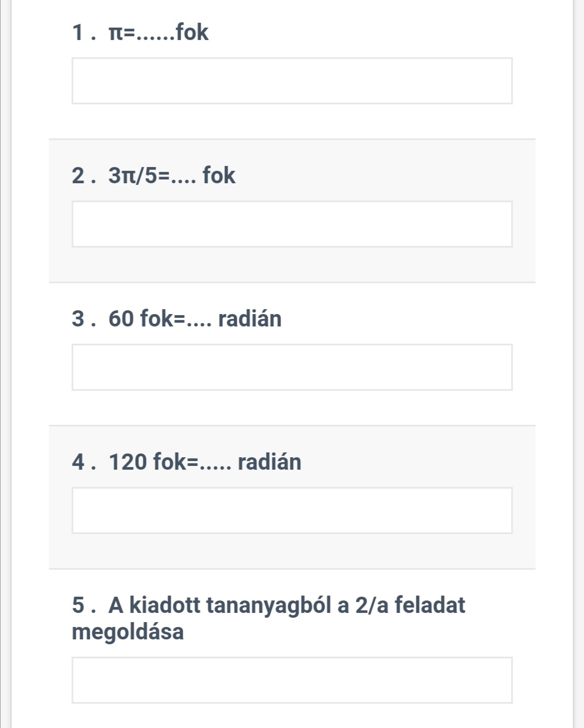Click the question number 4 label
584x728 pixels.
point(78,462)
